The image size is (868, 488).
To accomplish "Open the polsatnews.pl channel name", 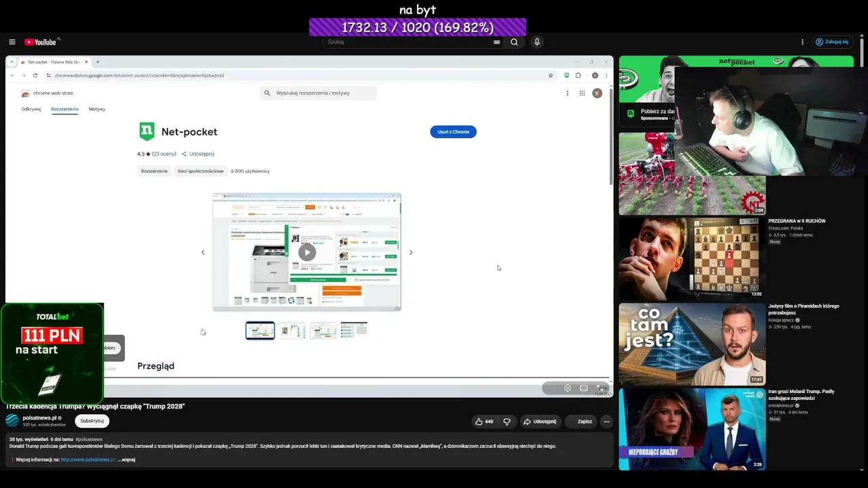I will tap(39, 418).
